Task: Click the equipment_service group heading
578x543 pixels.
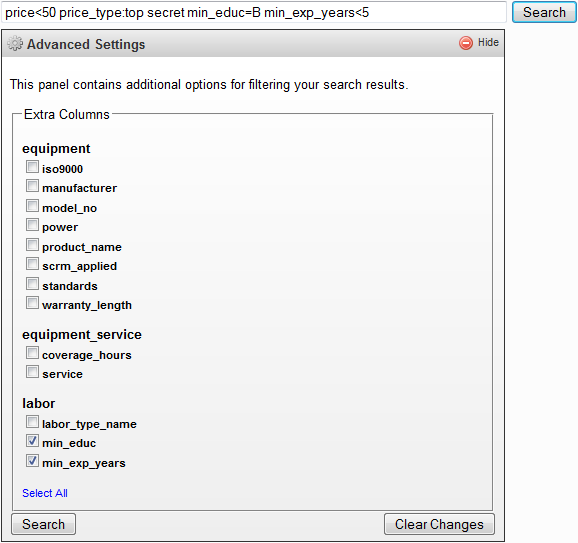Action: [82, 335]
